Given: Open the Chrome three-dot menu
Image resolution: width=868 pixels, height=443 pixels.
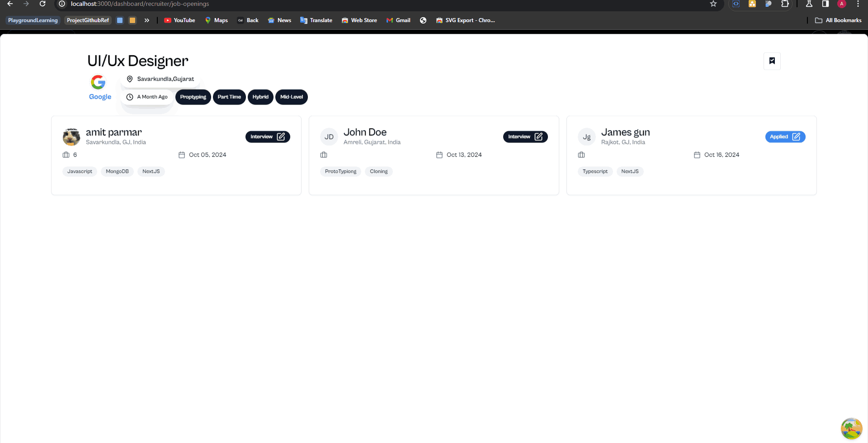Looking at the screenshot, I should pyautogui.click(x=858, y=4).
